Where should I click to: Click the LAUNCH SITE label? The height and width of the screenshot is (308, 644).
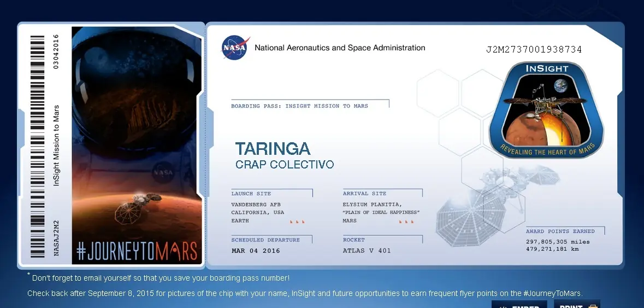coord(251,194)
